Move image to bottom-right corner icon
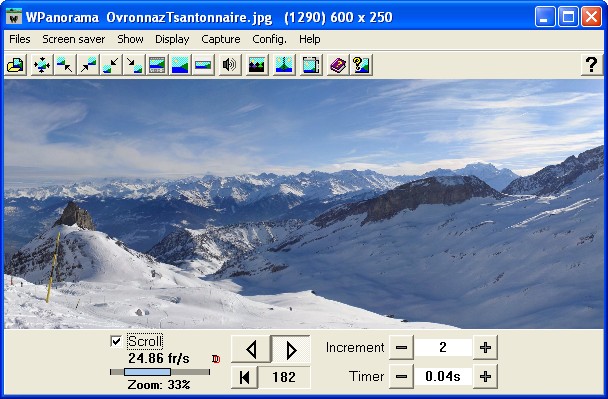 pyautogui.click(x=134, y=65)
